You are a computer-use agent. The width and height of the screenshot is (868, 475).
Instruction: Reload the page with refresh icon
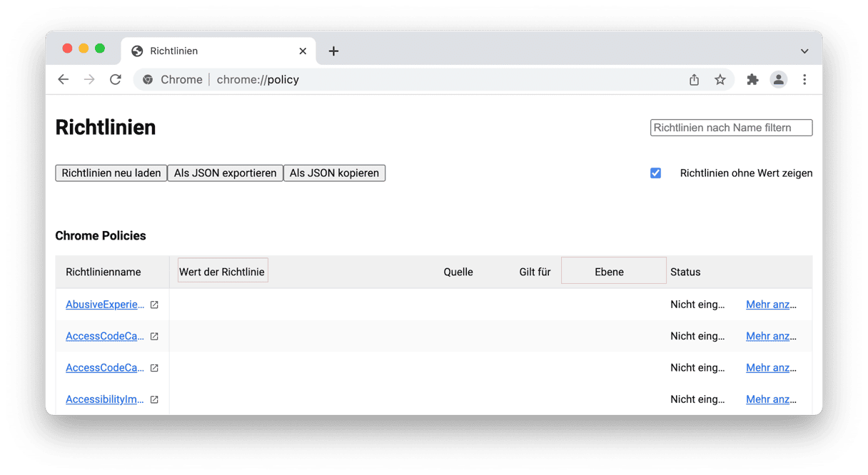(116, 80)
